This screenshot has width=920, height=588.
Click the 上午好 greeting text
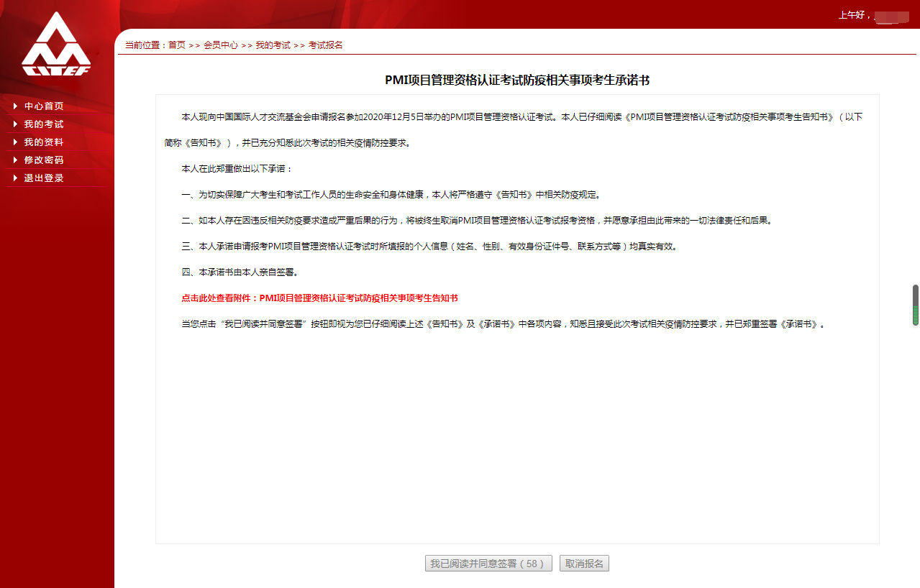tap(855, 14)
